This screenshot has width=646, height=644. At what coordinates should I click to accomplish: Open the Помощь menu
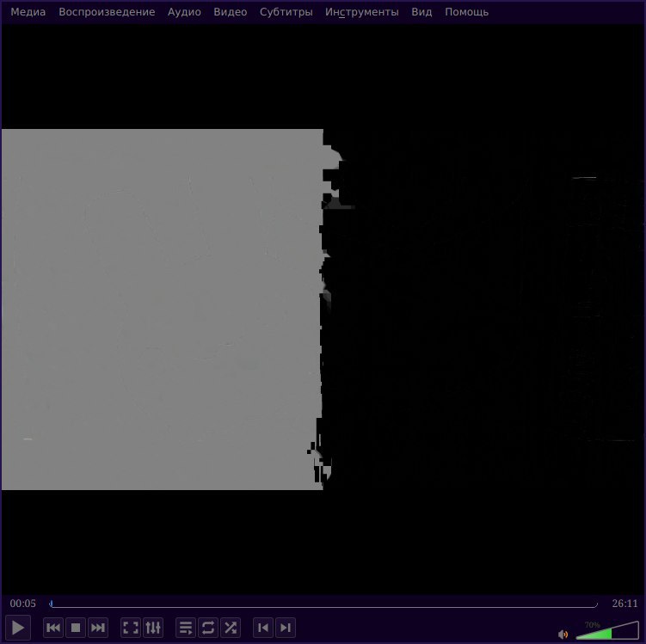(x=466, y=12)
